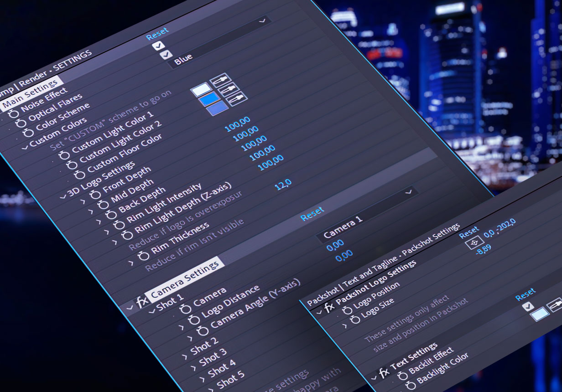
Task: Click the Front Depth value 100,00
Action: (238, 124)
